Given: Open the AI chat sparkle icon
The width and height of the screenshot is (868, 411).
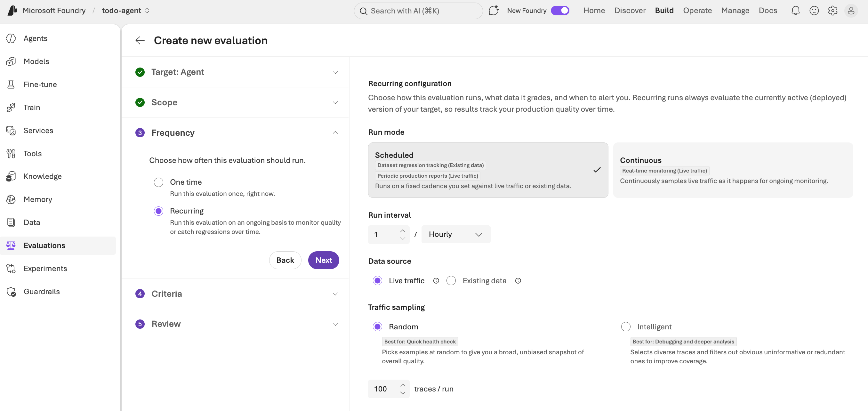Looking at the screenshot, I should point(493,11).
